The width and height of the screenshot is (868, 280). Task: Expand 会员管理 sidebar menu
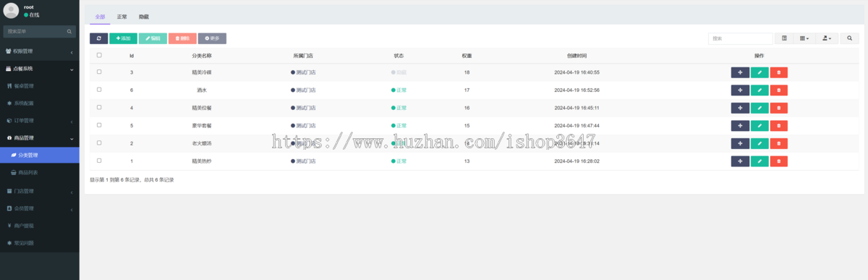tap(39, 208)
